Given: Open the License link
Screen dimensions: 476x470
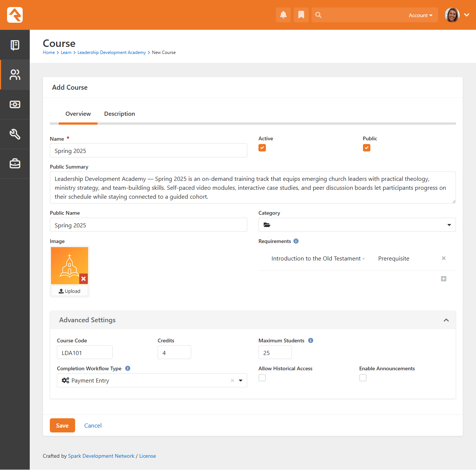Looking at the screenshot, I should [148, 456].
